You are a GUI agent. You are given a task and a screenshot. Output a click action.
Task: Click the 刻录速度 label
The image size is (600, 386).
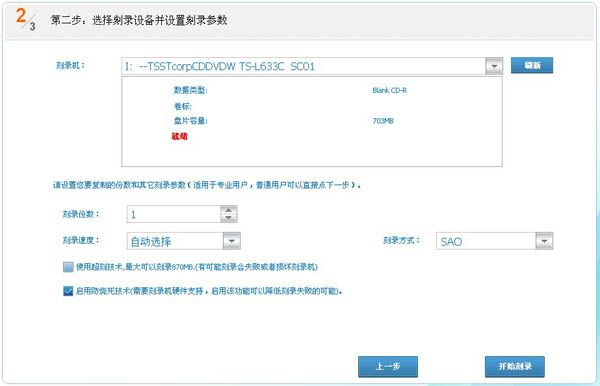(x=81, y=240)
